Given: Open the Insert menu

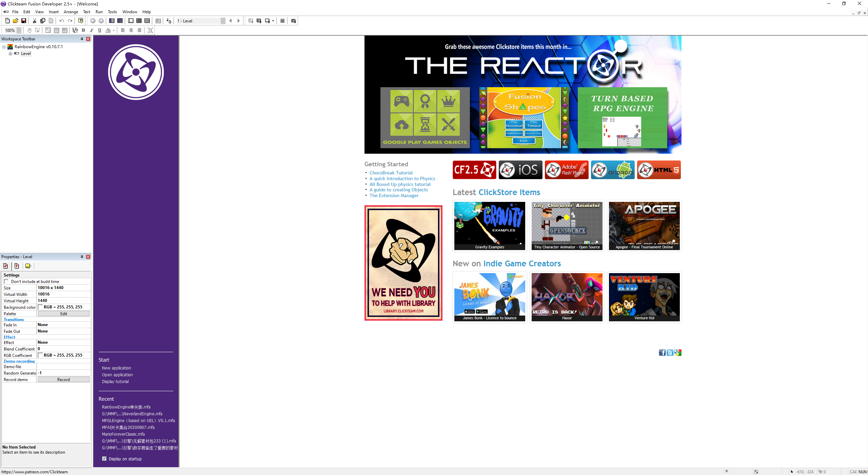Looking at the screenshot, I should click(x=54, y=12).
